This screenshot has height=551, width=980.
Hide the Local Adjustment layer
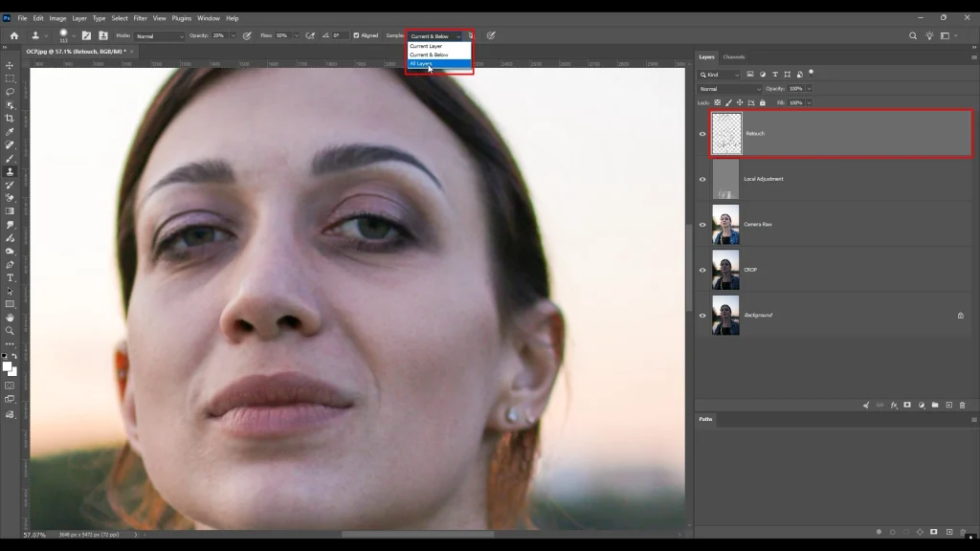702,179
